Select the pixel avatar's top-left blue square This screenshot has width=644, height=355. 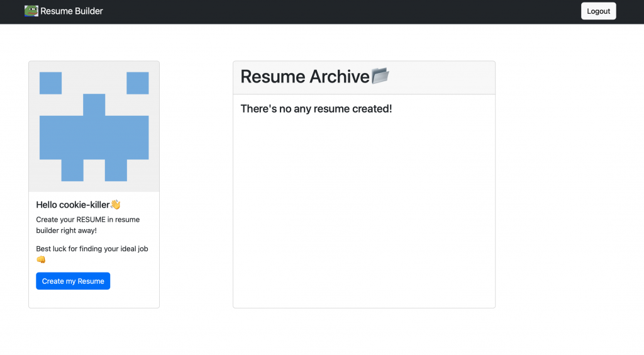pyautogui.click(x=50, y=83)
